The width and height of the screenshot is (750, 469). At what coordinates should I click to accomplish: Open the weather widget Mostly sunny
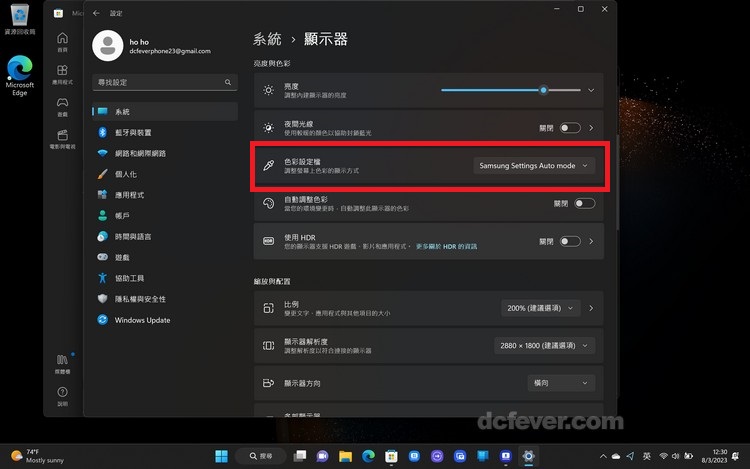click(38, 456)
